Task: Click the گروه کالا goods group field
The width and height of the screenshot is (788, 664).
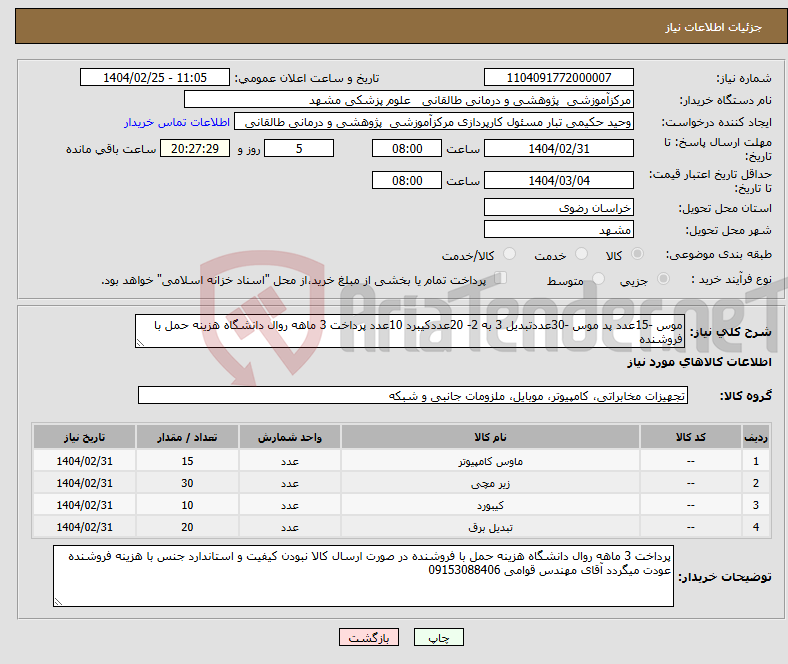Action: tap(413, 395)
